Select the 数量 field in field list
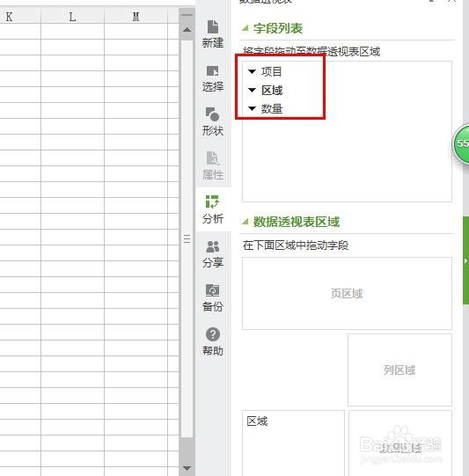This screenshot has width=469, height=476. click(272, 109)
